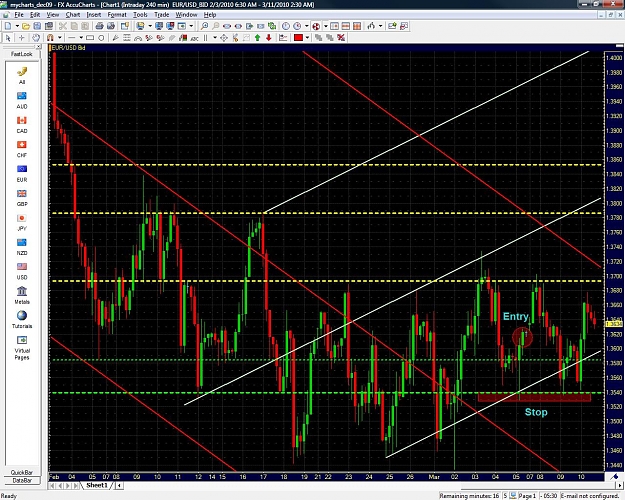Screen dimensions: 625x500
Task: Click the clock time-interval icon
Action: tap(286, 26)
